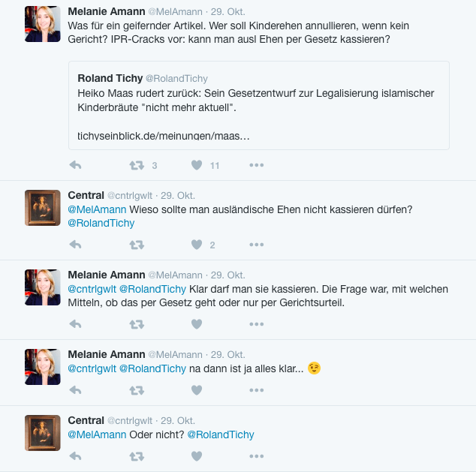Viewport: 476px width, 472px height.
Task: Open more options on Central's ausländische Ehen tweet
Action: point(257,245)
